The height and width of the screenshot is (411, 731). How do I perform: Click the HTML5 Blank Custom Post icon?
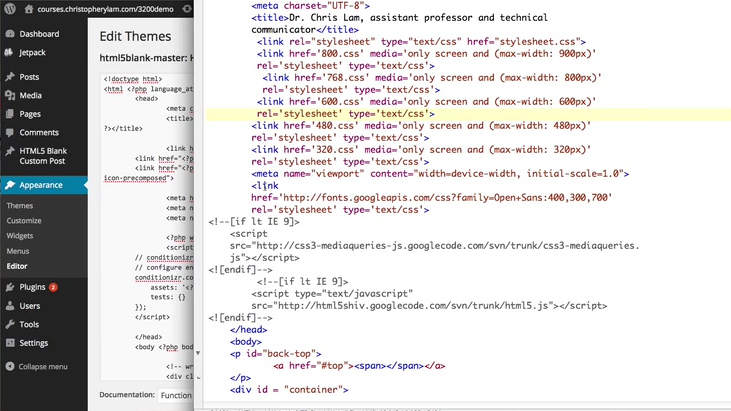(10, 151)
